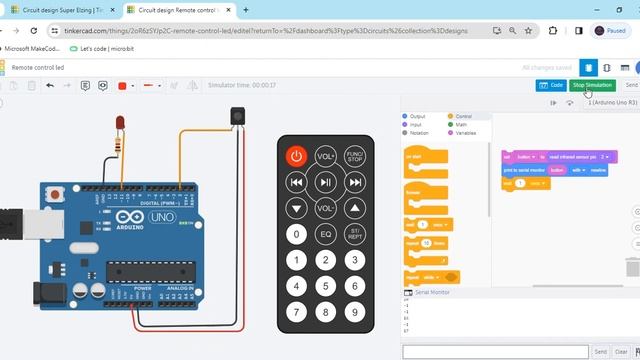
Task: Switch to schematic view icon
Action: pos(607,68)
